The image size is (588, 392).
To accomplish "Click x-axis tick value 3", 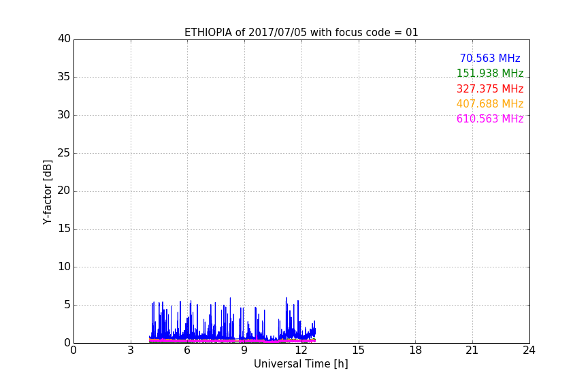I will 131,350.
